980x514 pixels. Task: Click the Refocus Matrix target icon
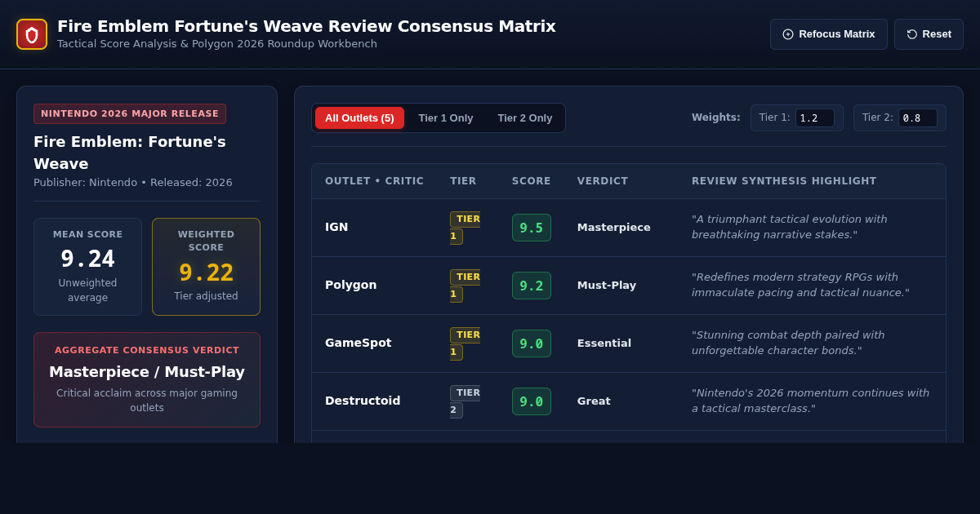788,34
